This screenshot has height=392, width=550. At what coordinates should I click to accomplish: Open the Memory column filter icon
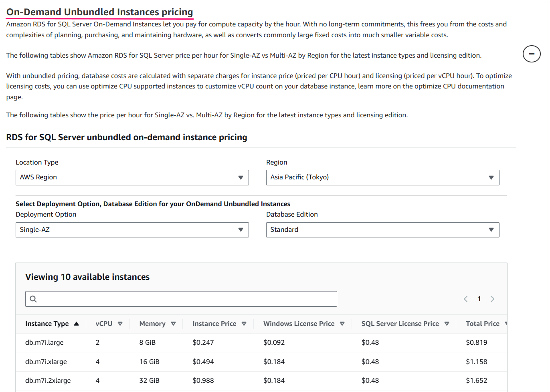[173, 324]
